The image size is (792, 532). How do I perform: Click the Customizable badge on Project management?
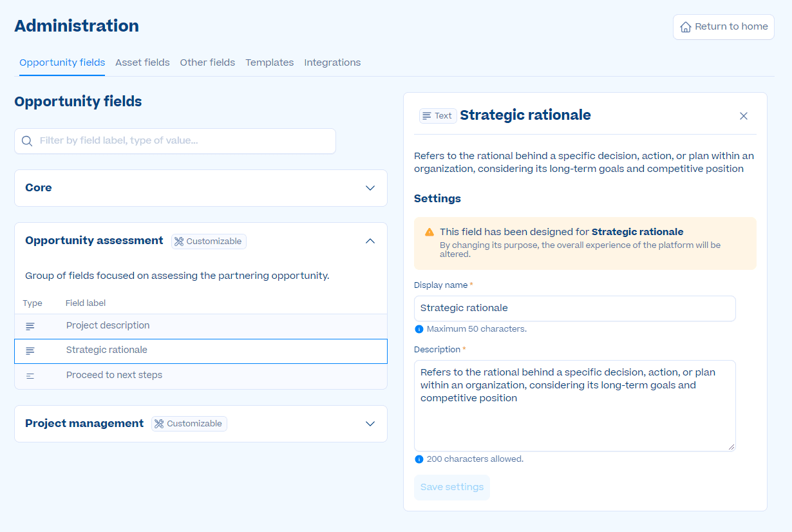(x=189, y=424)
